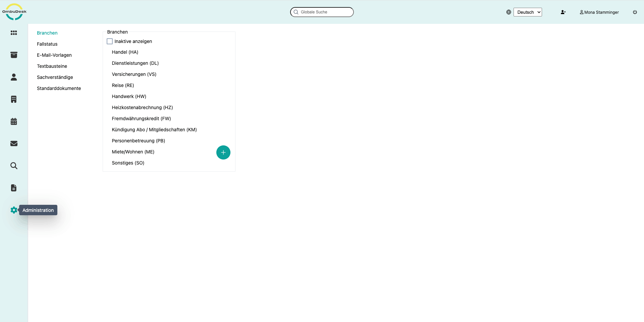
Task: Open the building icon in sidebar
Action: click(14, 99)
